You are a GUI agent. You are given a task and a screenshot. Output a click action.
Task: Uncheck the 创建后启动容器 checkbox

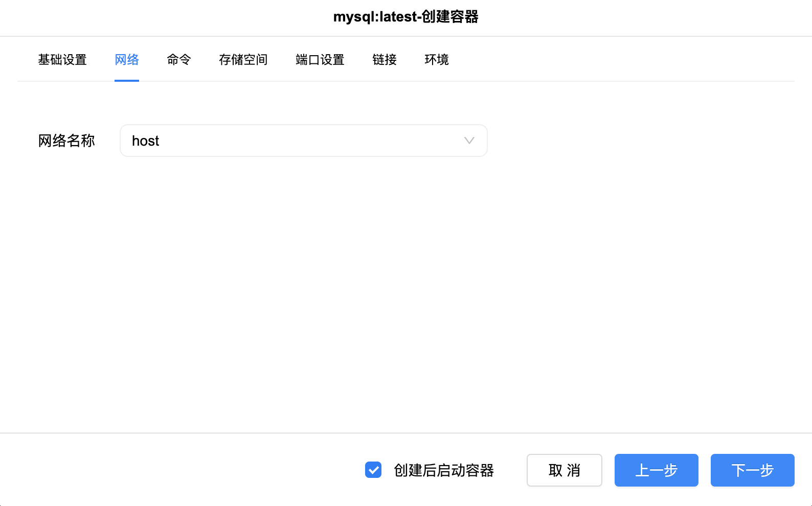pyautogui.click(x=373, y=470)
